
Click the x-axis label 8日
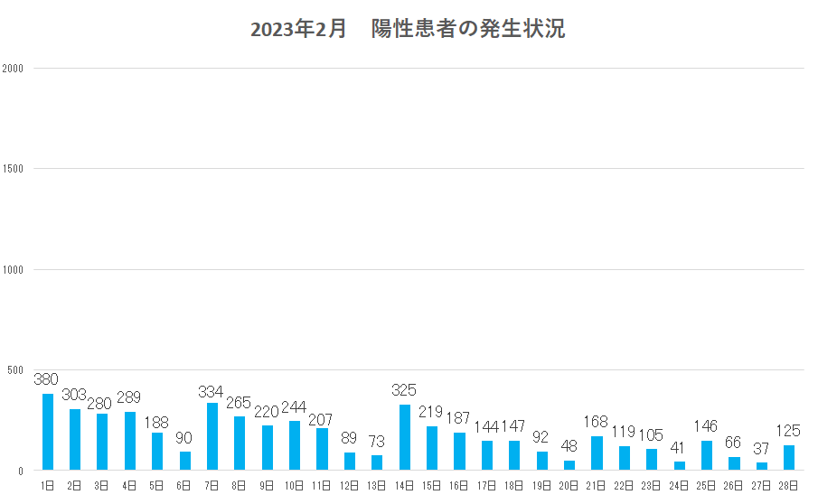tap(239, 486)
